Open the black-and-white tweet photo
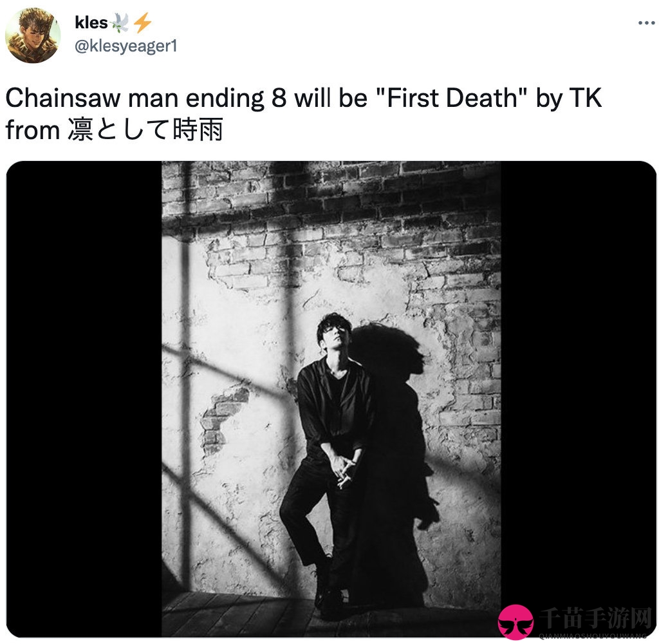 point(331,399)
